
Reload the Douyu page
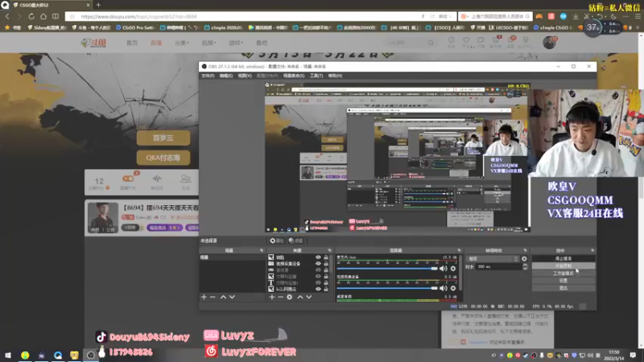click(31, 16)
